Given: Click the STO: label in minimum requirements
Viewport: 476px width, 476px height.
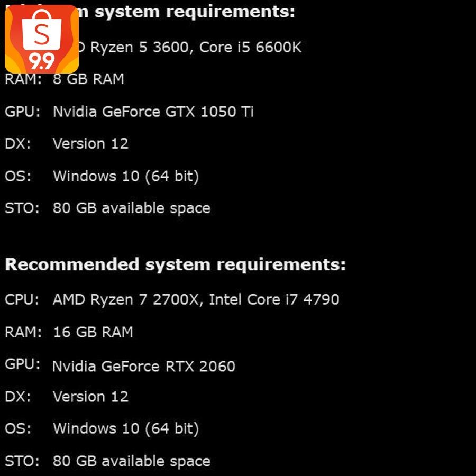Looking at the screenshot, I should (x=22, y=208).
